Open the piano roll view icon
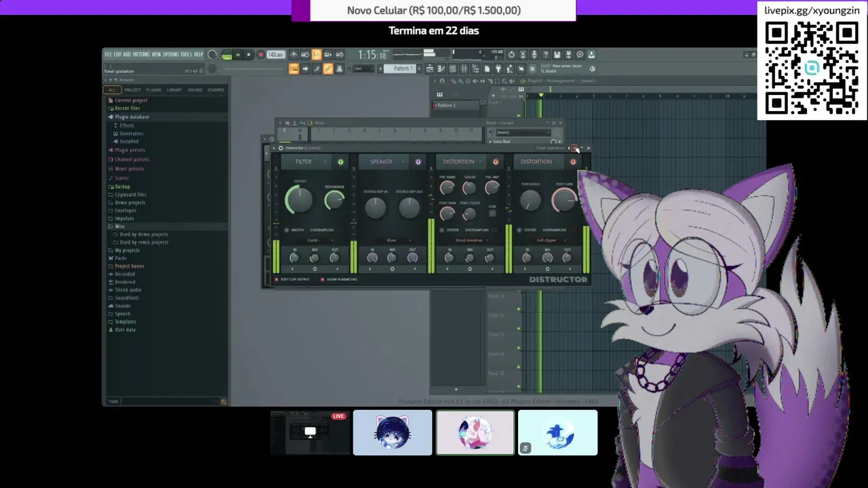Viewport: 868px width, 488px height. pyautogui.click(x=441, y=68)
